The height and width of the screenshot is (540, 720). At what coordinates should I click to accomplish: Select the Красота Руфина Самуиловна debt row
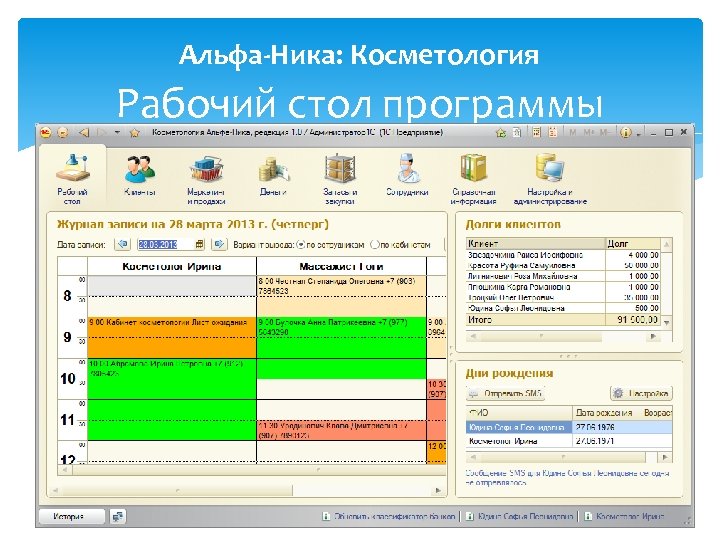(563, 265)
